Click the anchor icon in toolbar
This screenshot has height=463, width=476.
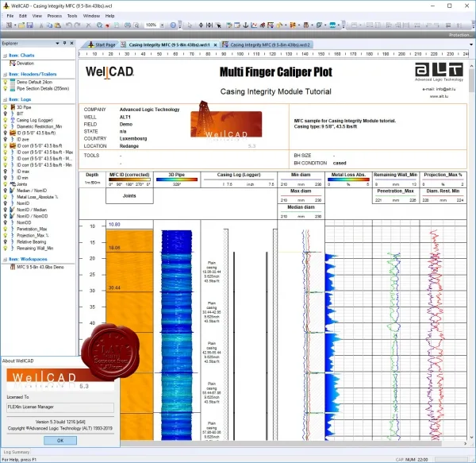pos(246,25)
